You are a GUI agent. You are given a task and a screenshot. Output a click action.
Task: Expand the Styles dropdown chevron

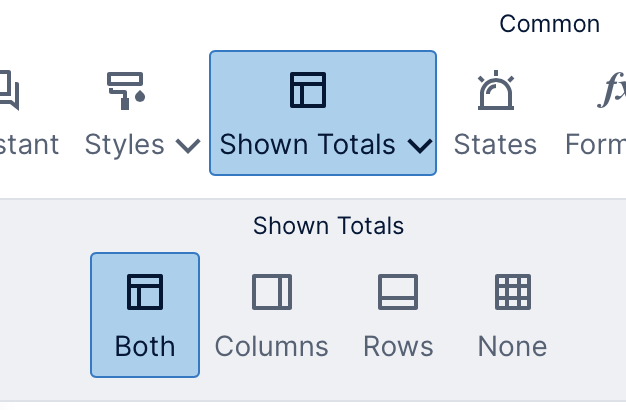188,146
